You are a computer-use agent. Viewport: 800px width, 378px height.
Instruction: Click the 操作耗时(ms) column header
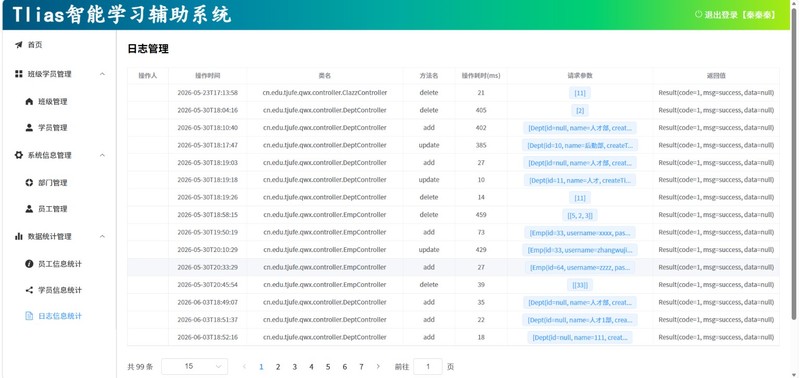[x=481, y=75]
